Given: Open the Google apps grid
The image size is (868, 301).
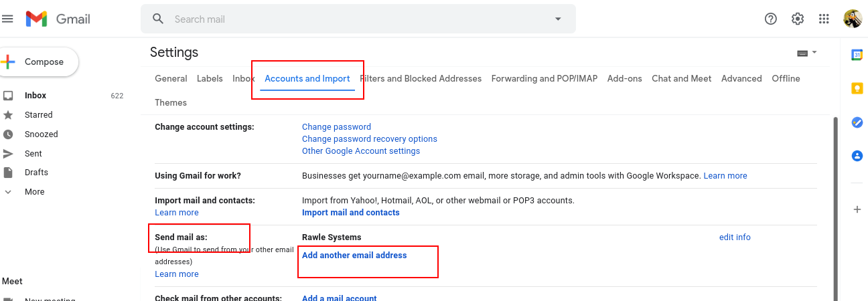Looking at the screenshot, I should (824, 19).
